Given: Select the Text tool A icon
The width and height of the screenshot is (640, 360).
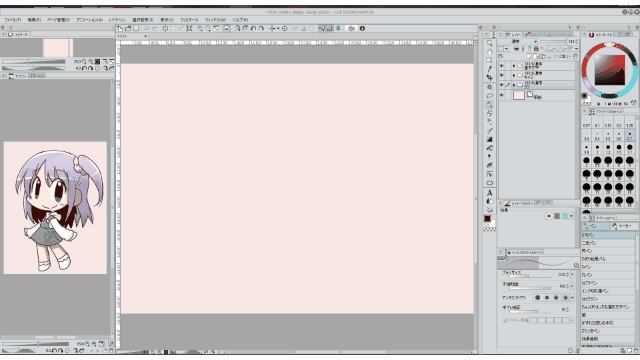Looking at the screenshot, I should [489, 193].
